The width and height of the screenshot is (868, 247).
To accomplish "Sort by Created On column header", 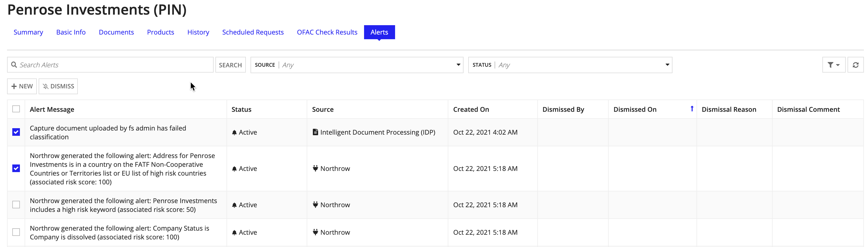I will pyautogui.click(x=471, y=109).
